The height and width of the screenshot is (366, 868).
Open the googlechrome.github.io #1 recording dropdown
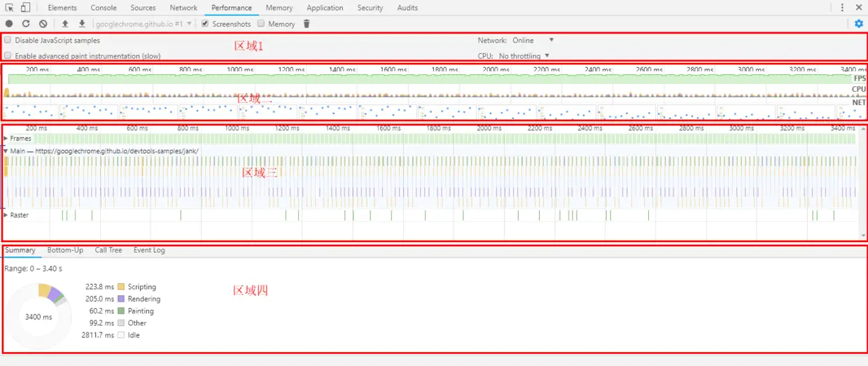coord(143,24)
